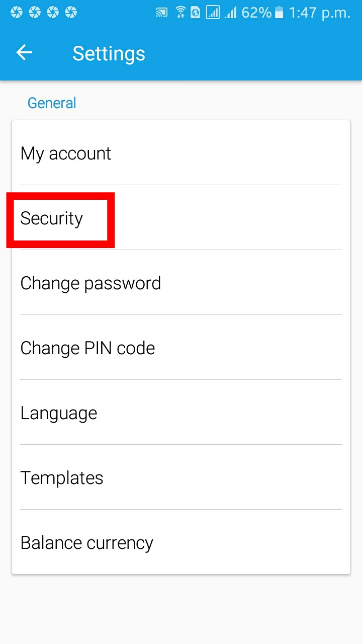Image resolution: width=362 pixels, height=644 pixels.
Task: Select Change password
Action: [90, 283]
